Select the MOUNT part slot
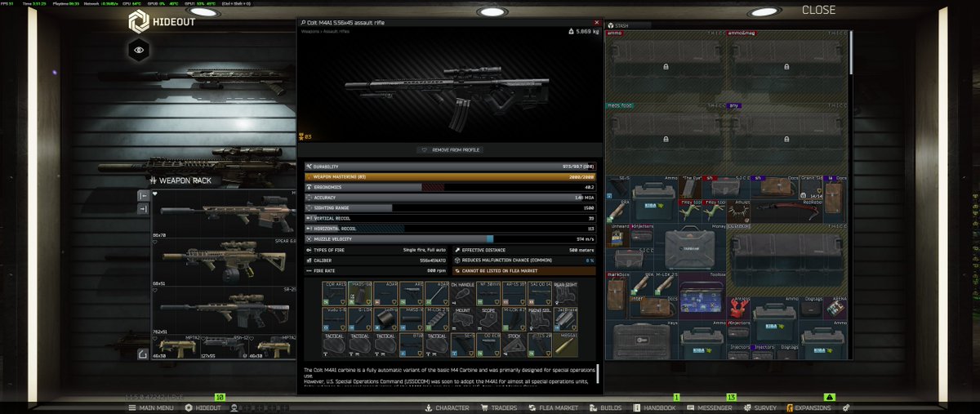The image size is (980, 414). [463, 320]
